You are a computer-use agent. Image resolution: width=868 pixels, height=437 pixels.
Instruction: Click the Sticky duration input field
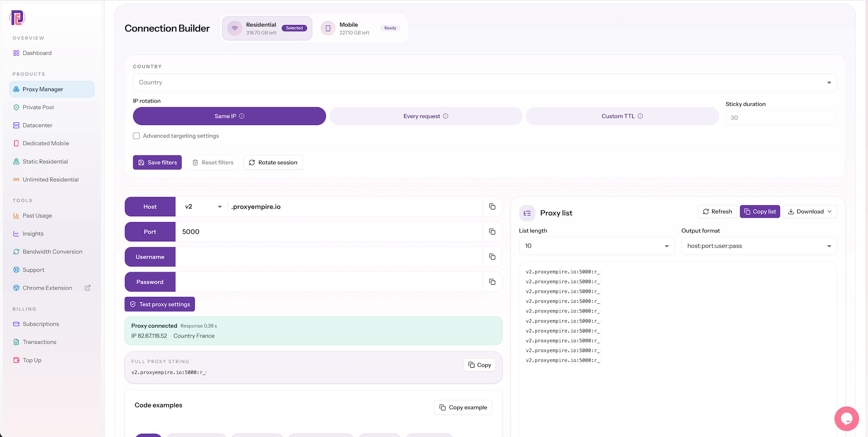781,118
